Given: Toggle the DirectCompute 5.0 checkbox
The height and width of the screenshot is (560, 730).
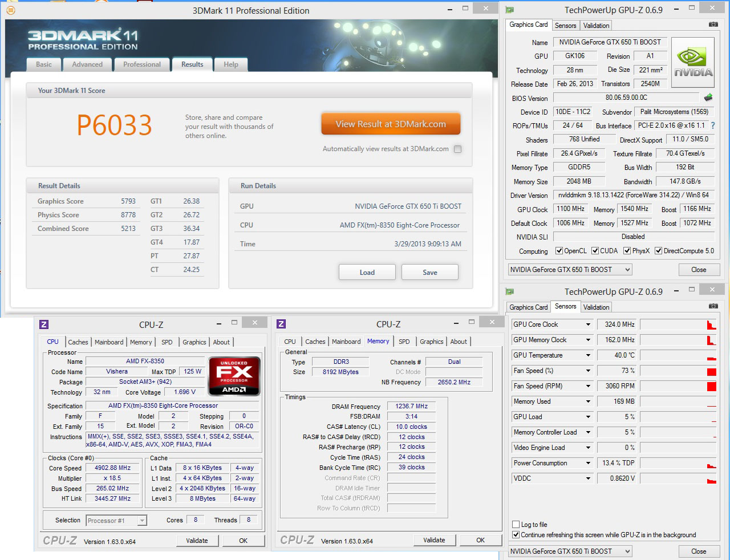Looking at the screenshot, I should point(659,251).
